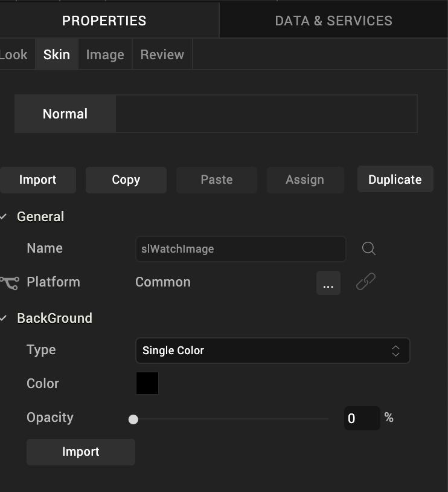Viewport: 448px width, 492px height.
Task: Open the Review tab
Action: [162, 54]
